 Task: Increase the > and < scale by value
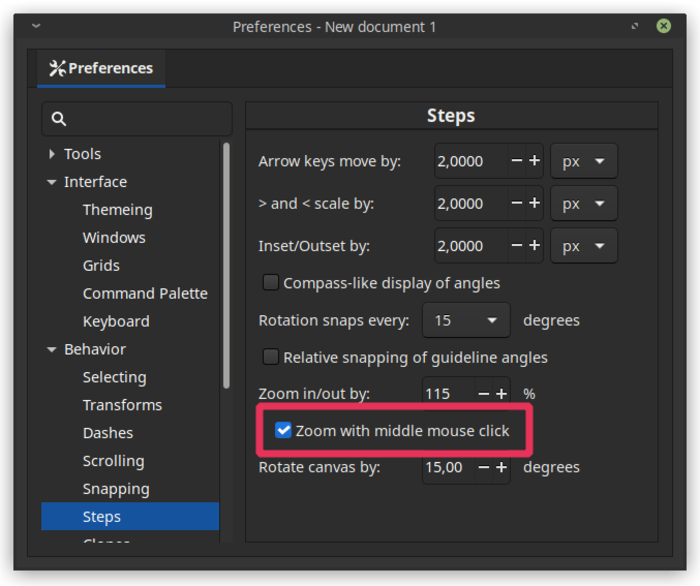pyautogui.click(x=534, y=204)
